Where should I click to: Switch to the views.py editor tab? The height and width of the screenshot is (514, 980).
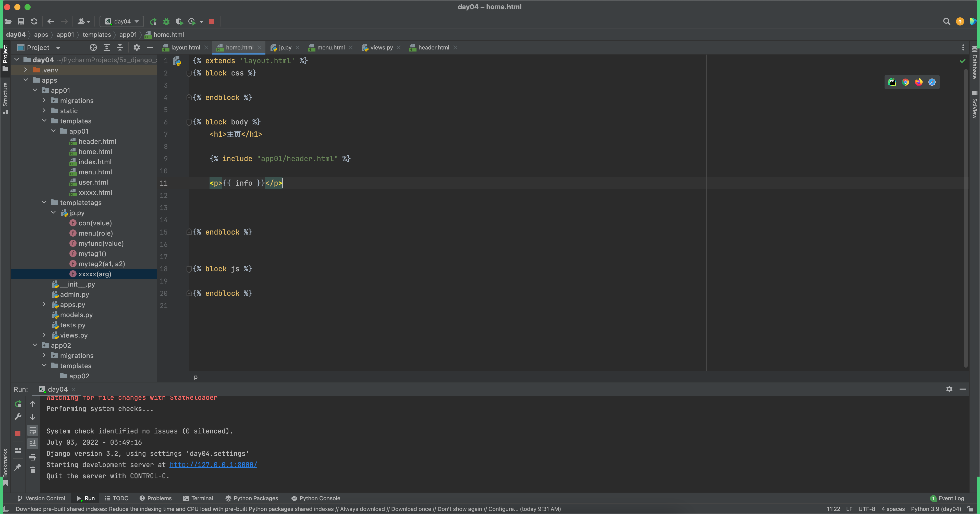pyautogui.click(x=381, y=47)
